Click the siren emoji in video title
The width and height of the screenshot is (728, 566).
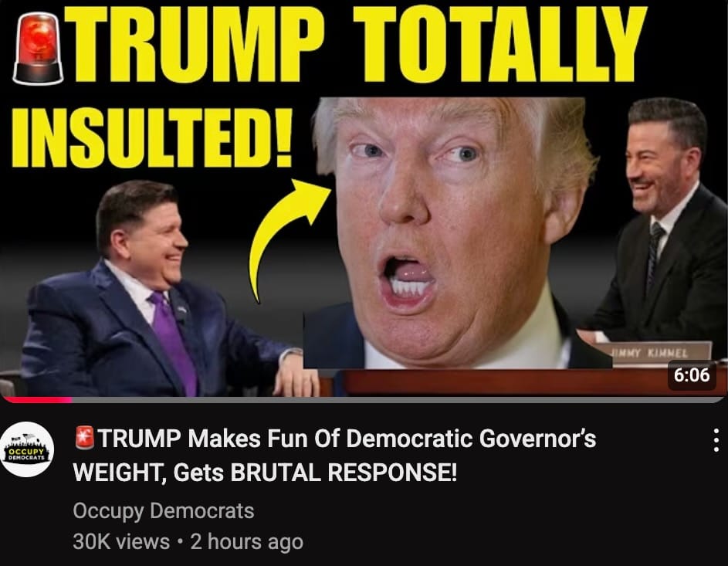(84, 438)
